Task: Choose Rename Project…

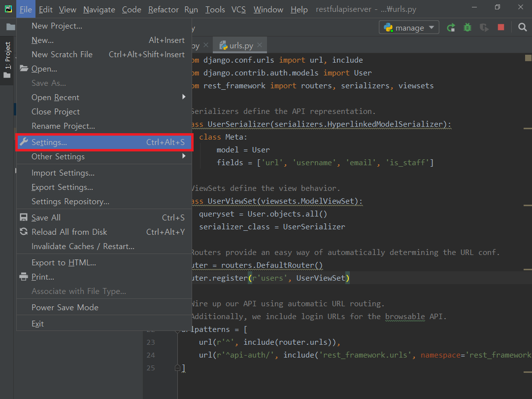Action: [x=104, y=126]
